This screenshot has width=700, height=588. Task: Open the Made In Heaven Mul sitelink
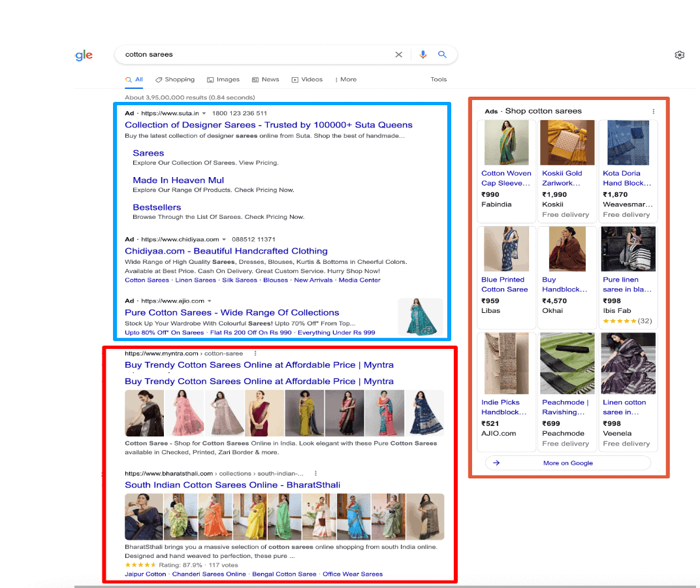pyautogui.click(x=178, y=180)
